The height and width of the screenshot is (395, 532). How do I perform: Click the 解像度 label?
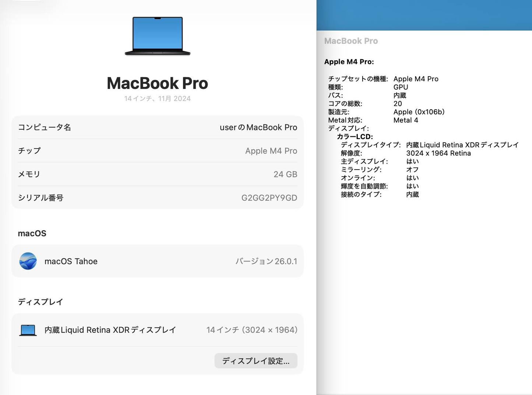(351, 153)
